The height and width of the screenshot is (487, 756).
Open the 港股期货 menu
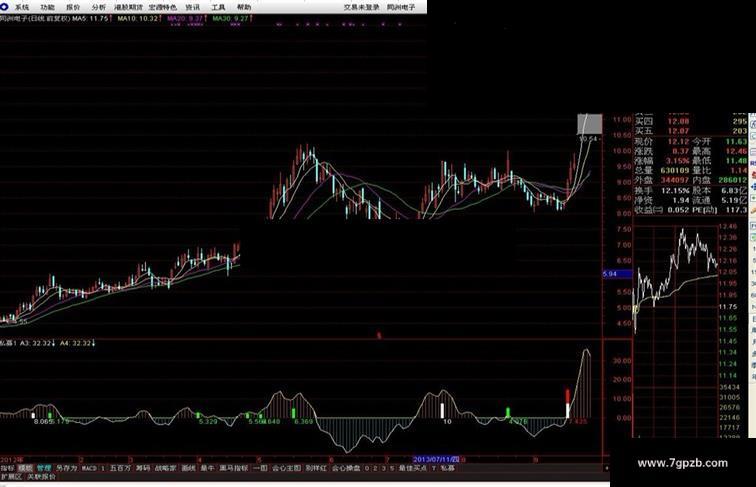[128, 7]
